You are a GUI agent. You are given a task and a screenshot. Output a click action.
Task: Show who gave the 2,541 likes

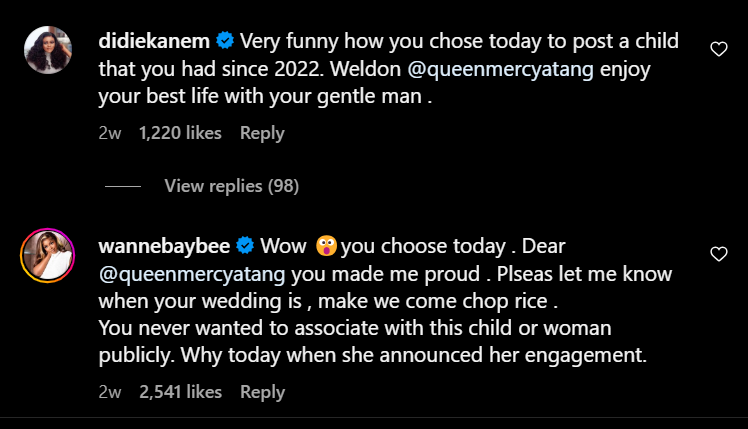coord(181,392)
